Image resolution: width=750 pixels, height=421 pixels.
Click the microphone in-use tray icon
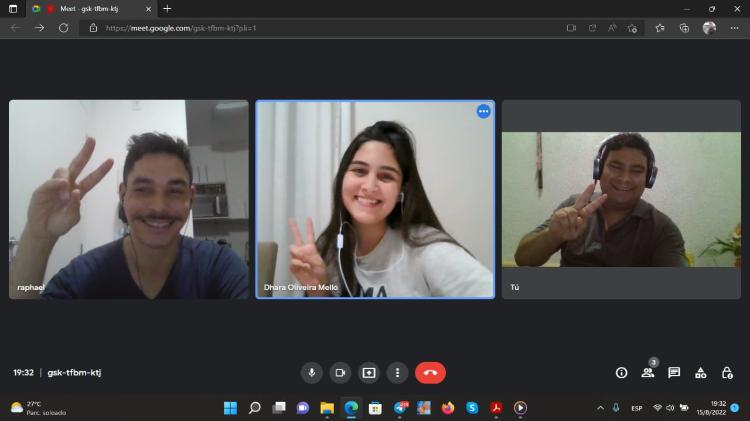click(616, 408)
